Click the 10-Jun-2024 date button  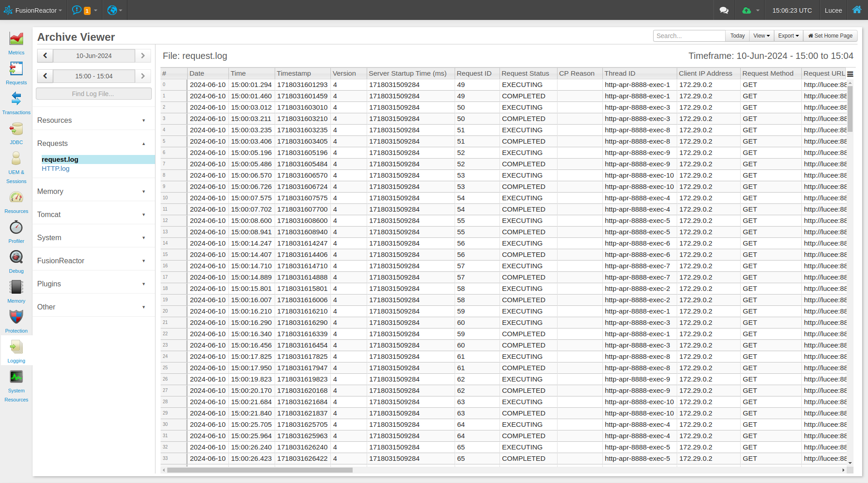tap(94, 56)
